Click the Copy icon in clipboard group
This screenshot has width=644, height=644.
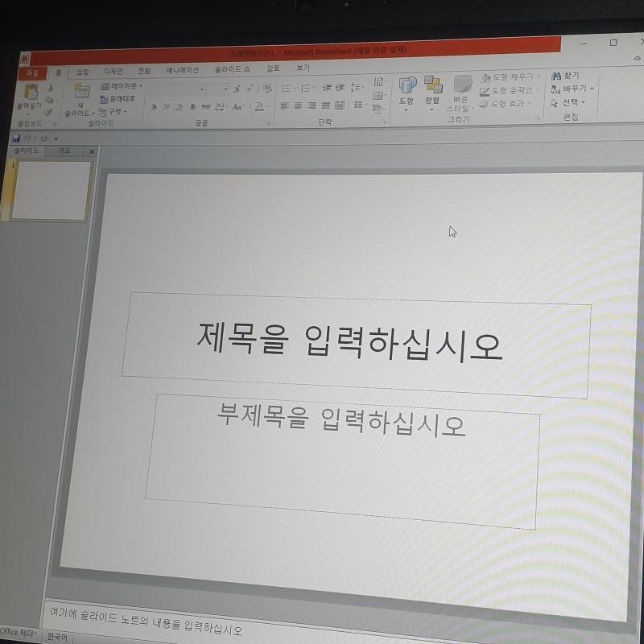[50, 100]
